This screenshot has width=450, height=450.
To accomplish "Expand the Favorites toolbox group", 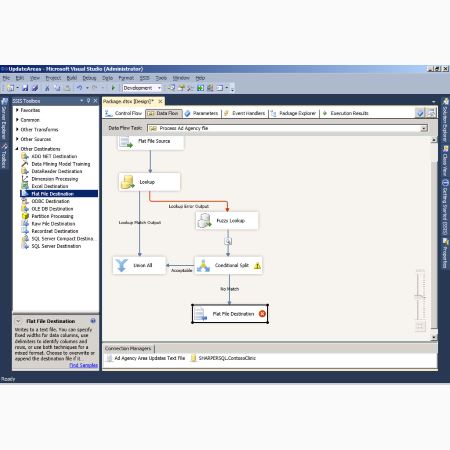I will [17, 110].
